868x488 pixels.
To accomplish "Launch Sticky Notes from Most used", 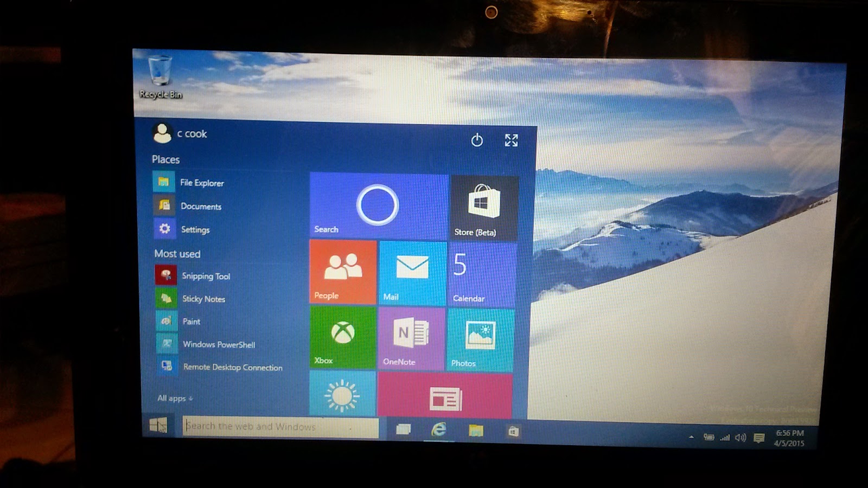I will click(x=190, y=298).
